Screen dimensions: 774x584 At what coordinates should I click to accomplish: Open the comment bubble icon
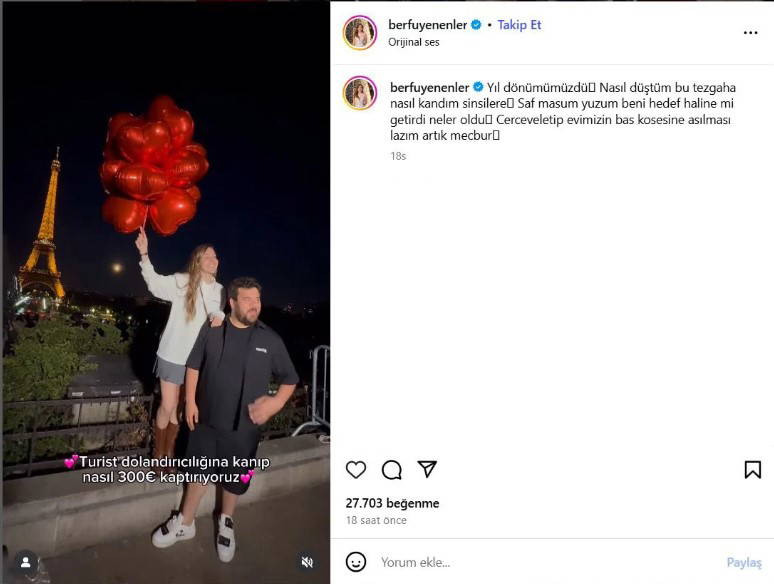[x=391, y=469]
